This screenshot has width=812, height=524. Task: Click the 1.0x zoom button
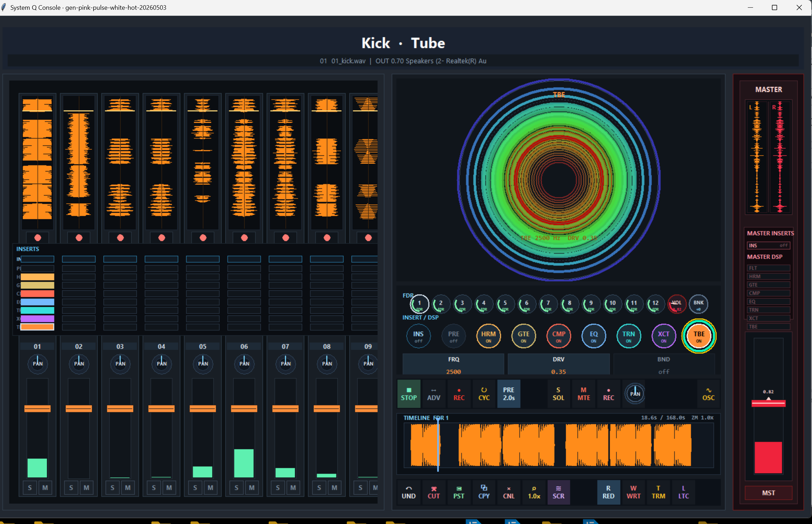tap(534, 492)
